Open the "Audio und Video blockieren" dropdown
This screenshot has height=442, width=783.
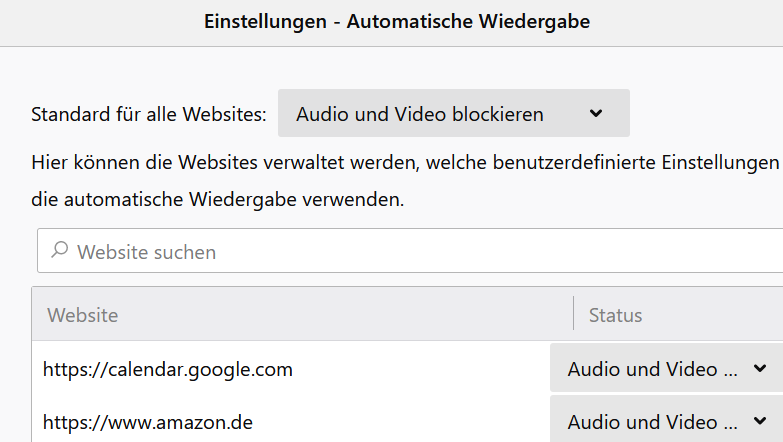click(x=453, y=113)
